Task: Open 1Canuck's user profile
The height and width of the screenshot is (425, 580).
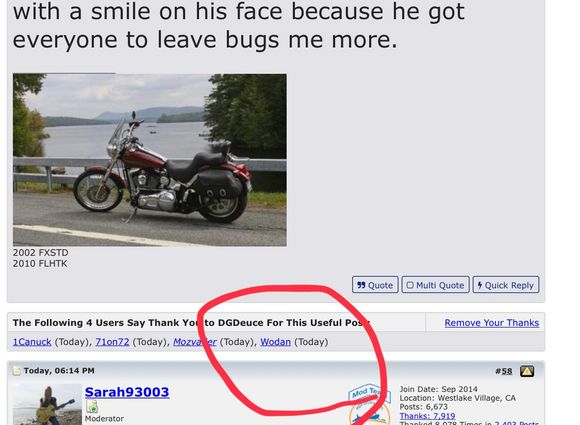Action: tap(32, 342)
